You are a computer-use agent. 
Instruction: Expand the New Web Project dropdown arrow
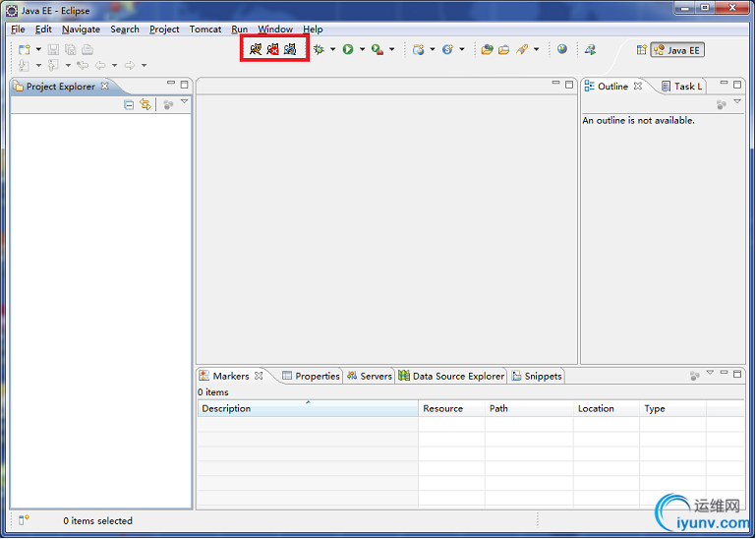pyautogui.click(x=432, y=49)
